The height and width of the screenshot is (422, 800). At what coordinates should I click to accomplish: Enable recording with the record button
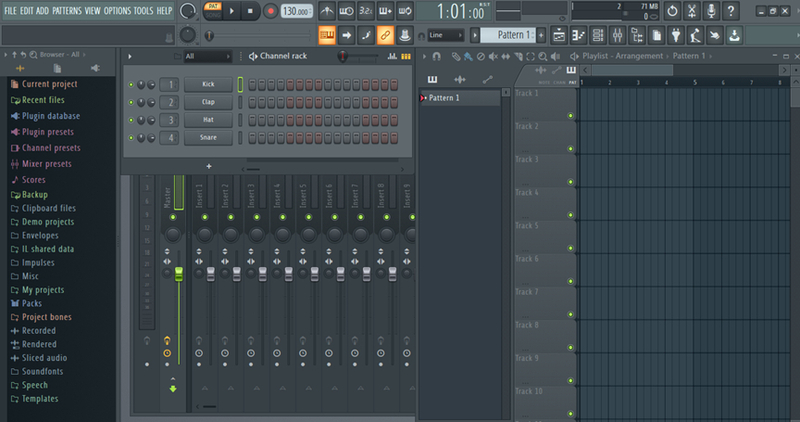[x=270, y=11]
